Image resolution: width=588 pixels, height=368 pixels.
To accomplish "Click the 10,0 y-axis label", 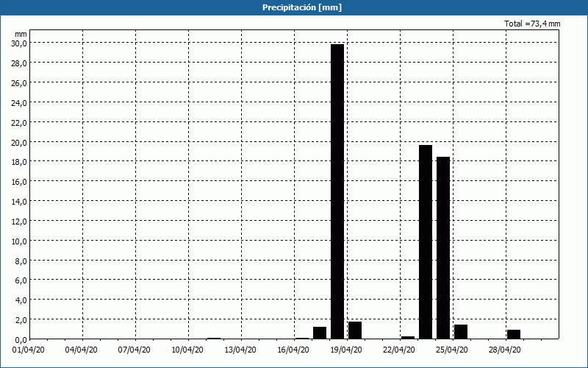I will pos(19,241).
